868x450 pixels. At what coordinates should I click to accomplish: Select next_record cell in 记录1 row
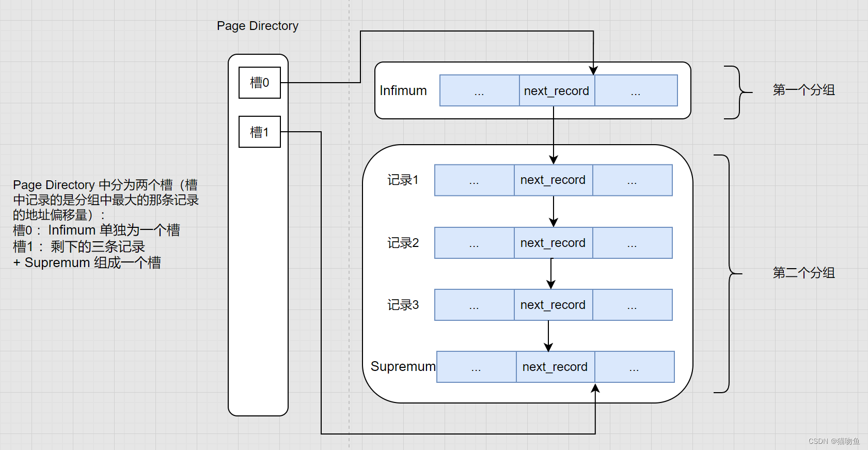coord(553,180)
